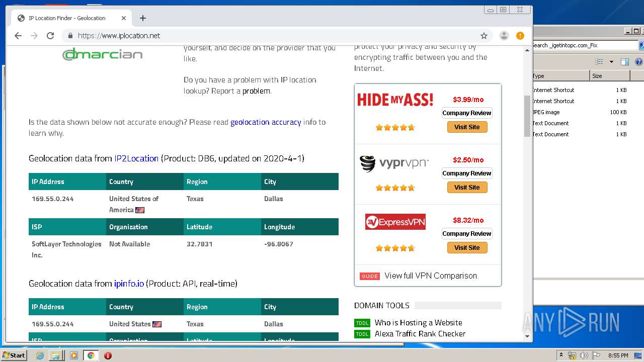Click the ExpressVPN logo
Viewport: 644px width, 362px height.
click(395, 222)
